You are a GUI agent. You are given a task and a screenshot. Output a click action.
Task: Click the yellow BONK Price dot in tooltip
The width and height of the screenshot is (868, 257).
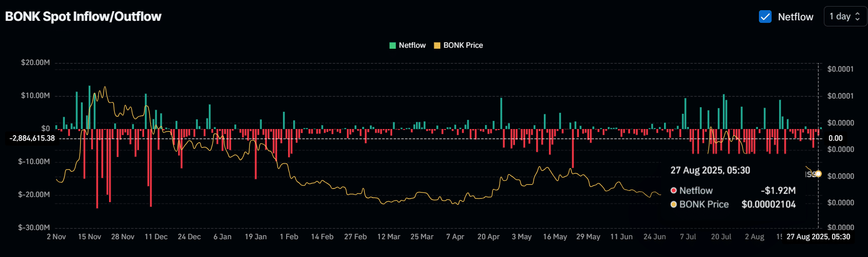coord(674,204)
